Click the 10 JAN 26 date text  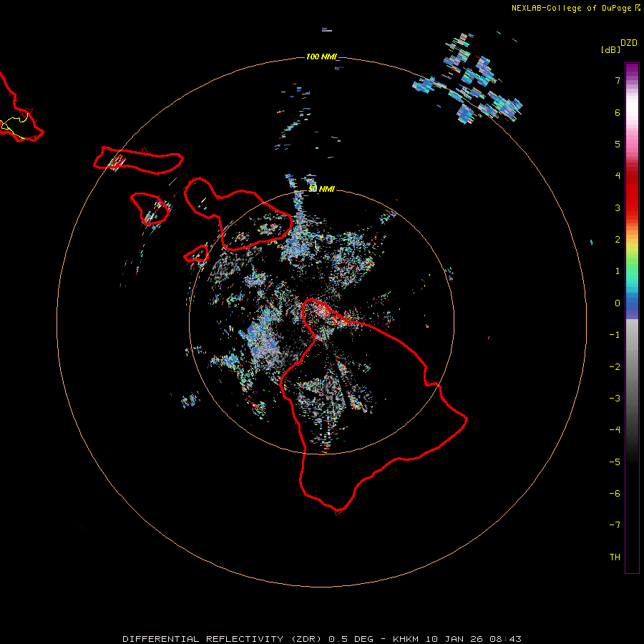click(x=454, y=639)
